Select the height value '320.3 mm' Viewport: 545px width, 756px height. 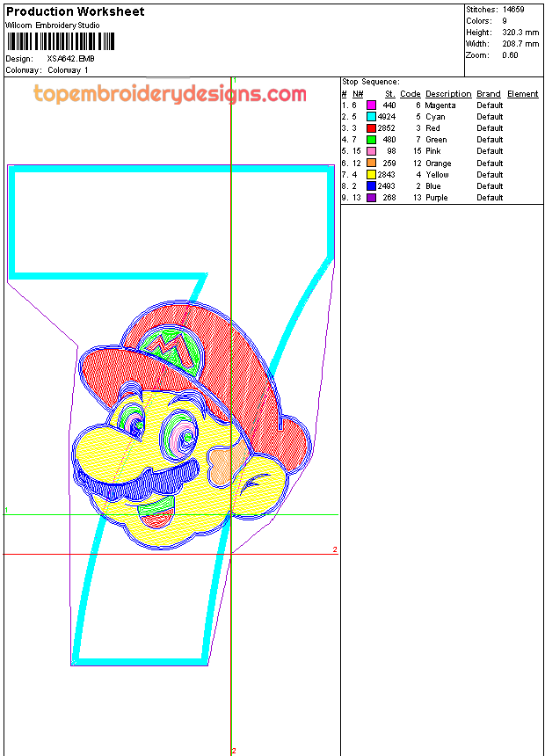[520, 33]
